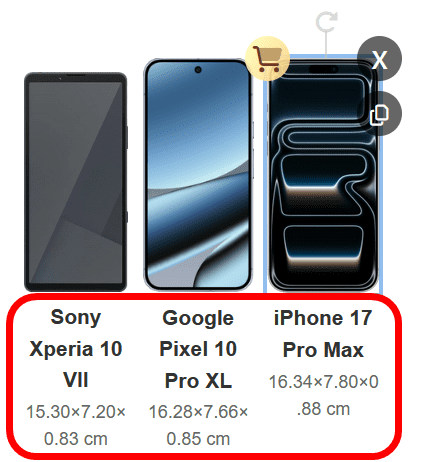The height and width of the screenshot is (462, 421).
Task: Click the word "Google" in the Pixel label
Action: (x=198, y=319)
